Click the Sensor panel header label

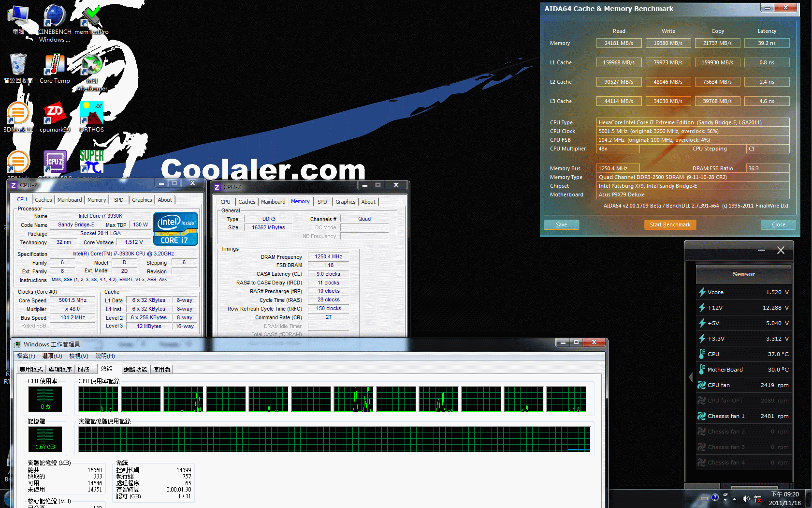pos(743,274)
